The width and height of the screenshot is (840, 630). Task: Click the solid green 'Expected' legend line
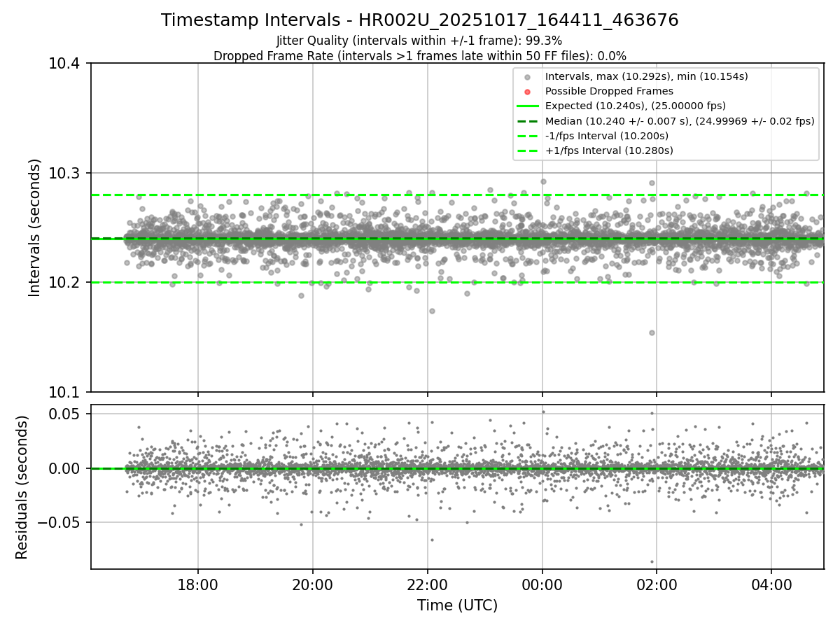pos(527,106)
